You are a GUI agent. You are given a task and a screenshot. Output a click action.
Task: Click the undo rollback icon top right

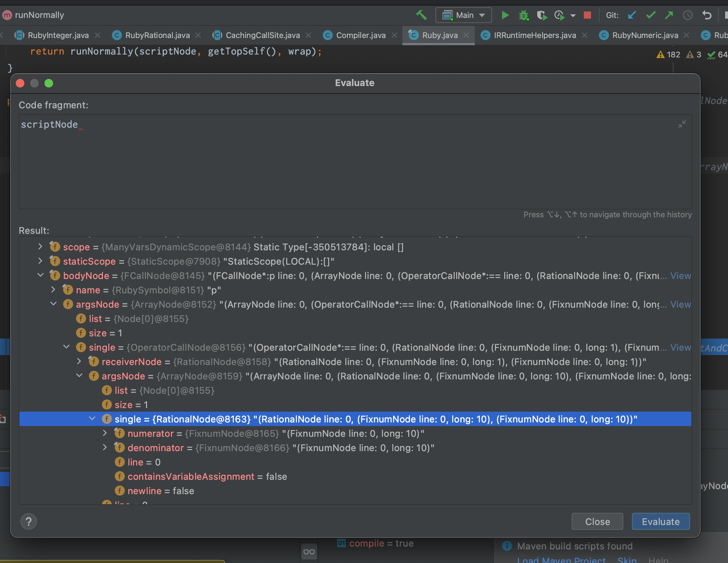pos(706,15)
